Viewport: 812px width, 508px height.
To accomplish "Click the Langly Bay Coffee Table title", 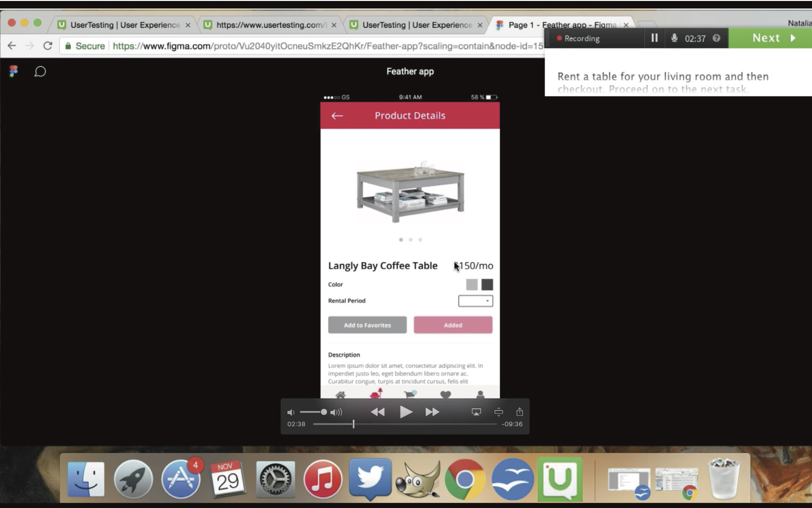I will [383, 266].
